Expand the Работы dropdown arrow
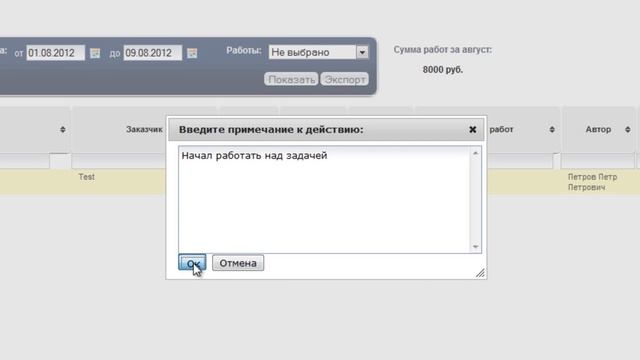The image size is (640, 360). pos(362,52)
